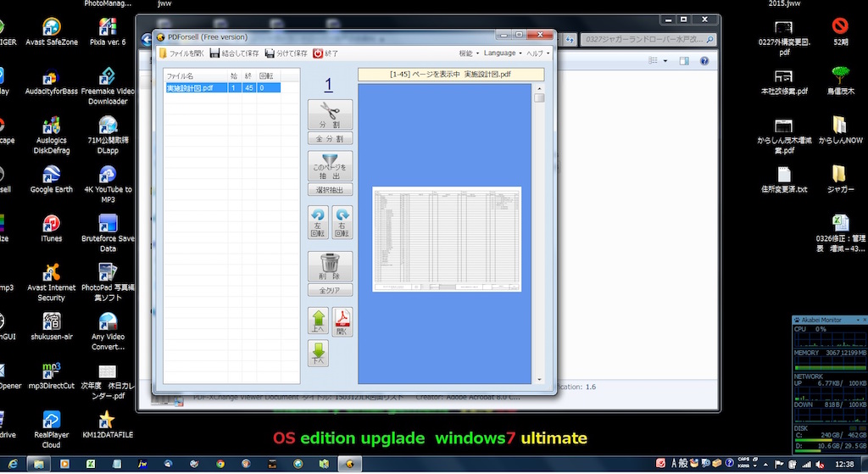
Task: Click the 全クリア clear-all button
Action: [330, 290]
